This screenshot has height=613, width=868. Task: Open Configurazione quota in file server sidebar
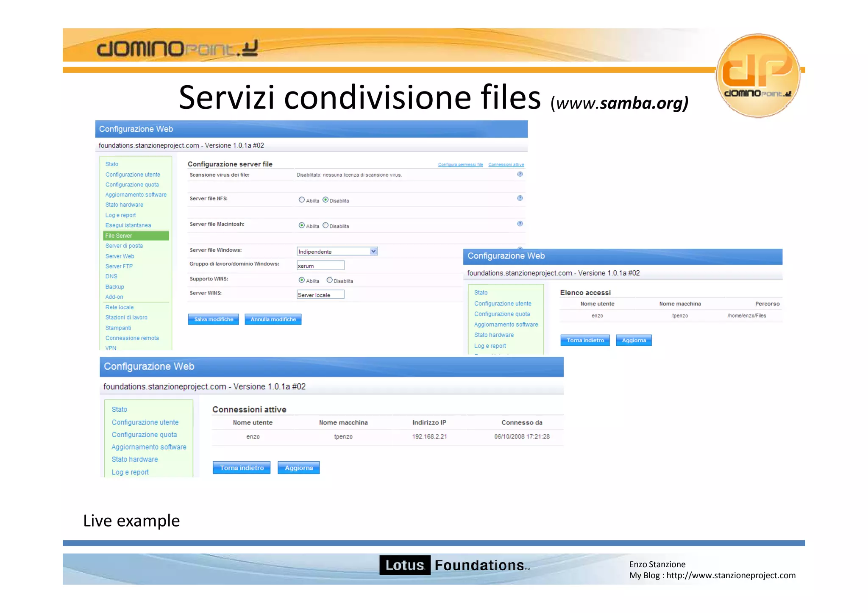(132, 185)
